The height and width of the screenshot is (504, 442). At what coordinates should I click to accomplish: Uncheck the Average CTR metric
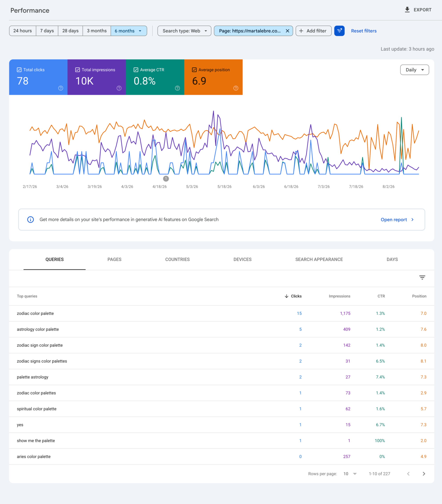(x=136, y=70)
